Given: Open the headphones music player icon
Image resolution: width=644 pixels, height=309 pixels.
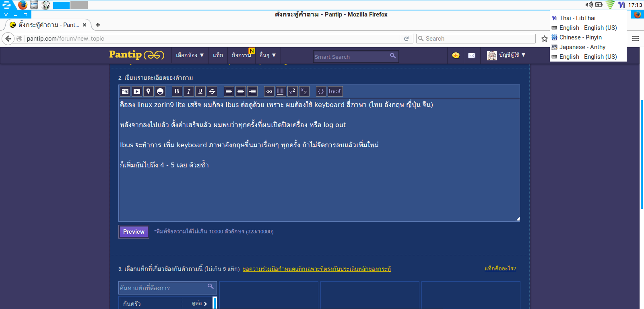Looking at the screenshot, I should pyautogui.click(x=46, y=5).
